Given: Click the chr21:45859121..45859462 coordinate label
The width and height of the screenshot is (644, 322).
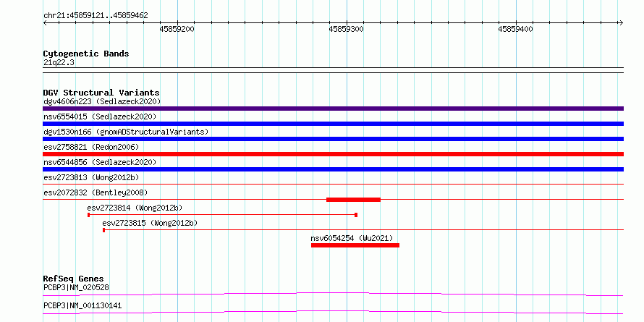Looking at the screenshot, I should coord(96,15).
